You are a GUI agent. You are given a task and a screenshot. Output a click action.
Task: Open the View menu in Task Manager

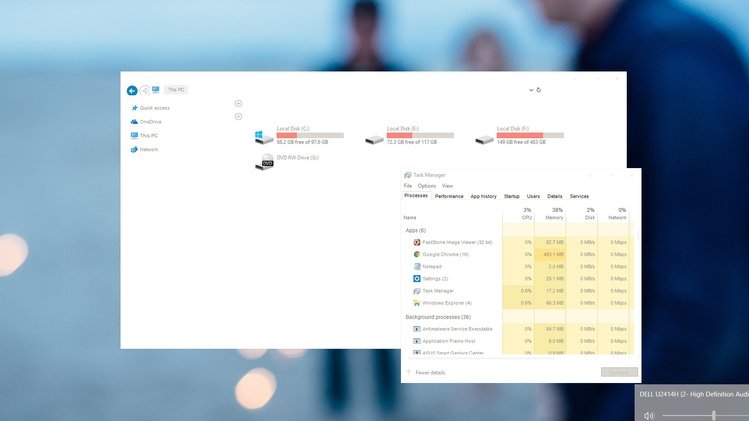click(x=447, y=186)
